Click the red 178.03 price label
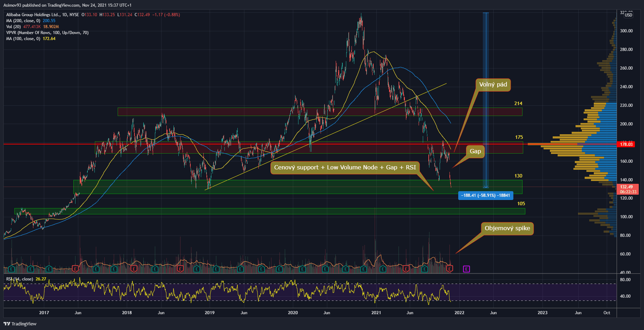The image size is (644, 330). click(626, 144)
